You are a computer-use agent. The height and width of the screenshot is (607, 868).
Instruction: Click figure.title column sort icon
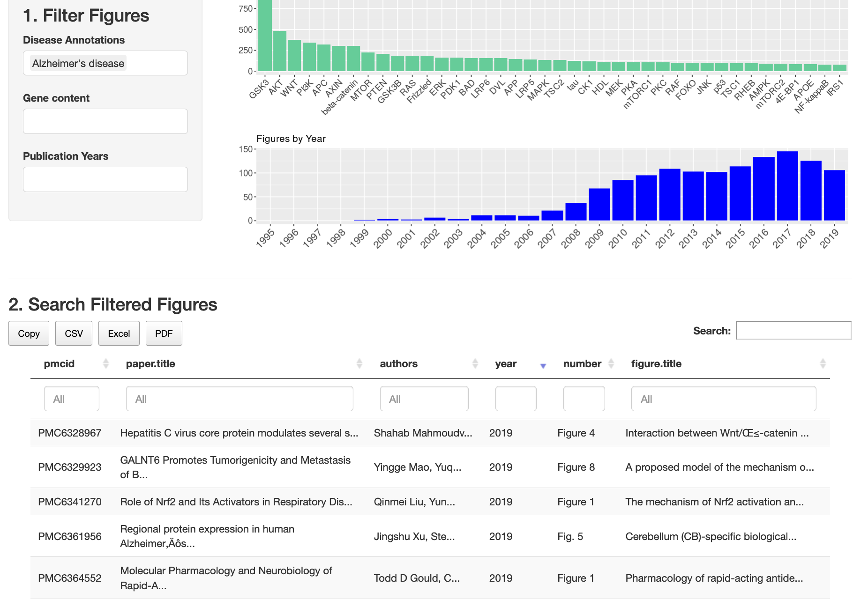(823, 363)
